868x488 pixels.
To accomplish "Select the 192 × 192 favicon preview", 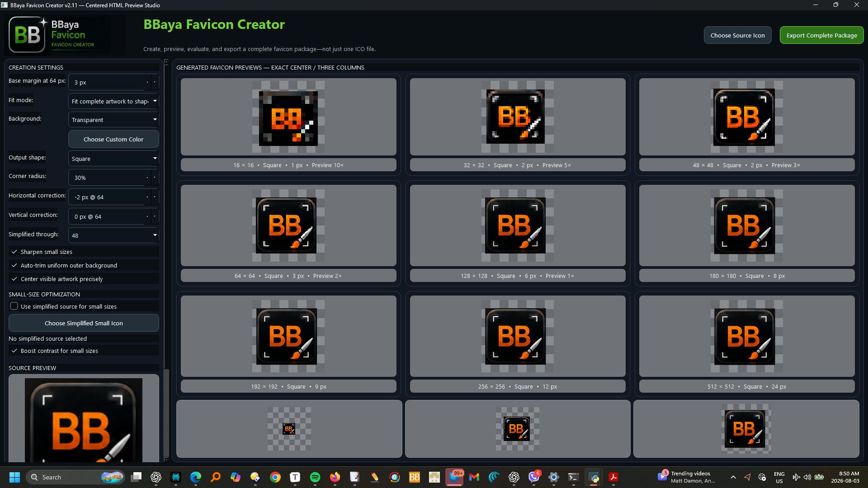I will (x=288, y=336).
